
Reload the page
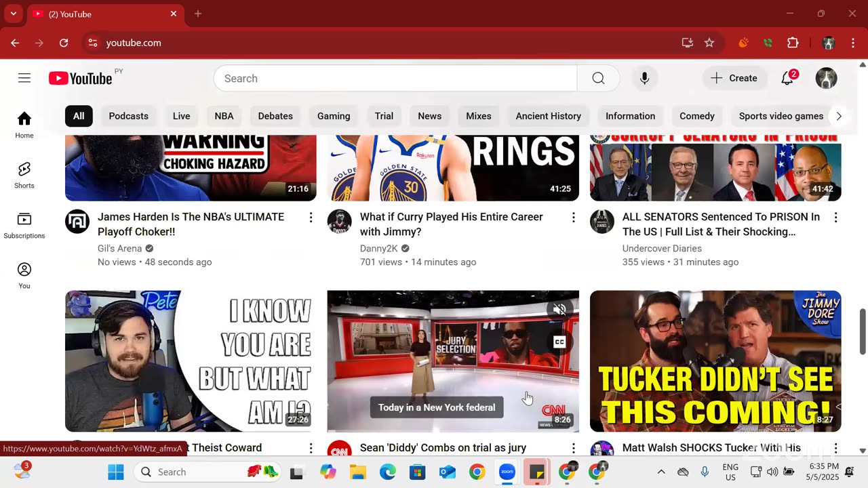coord(64,43)
